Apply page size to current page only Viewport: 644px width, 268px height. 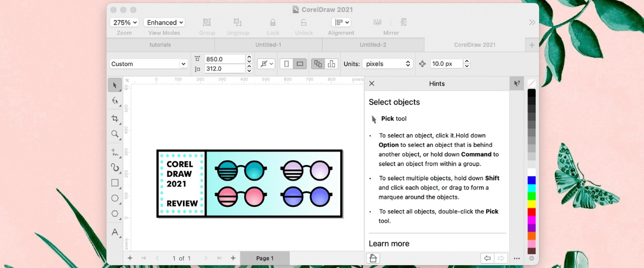332,64
